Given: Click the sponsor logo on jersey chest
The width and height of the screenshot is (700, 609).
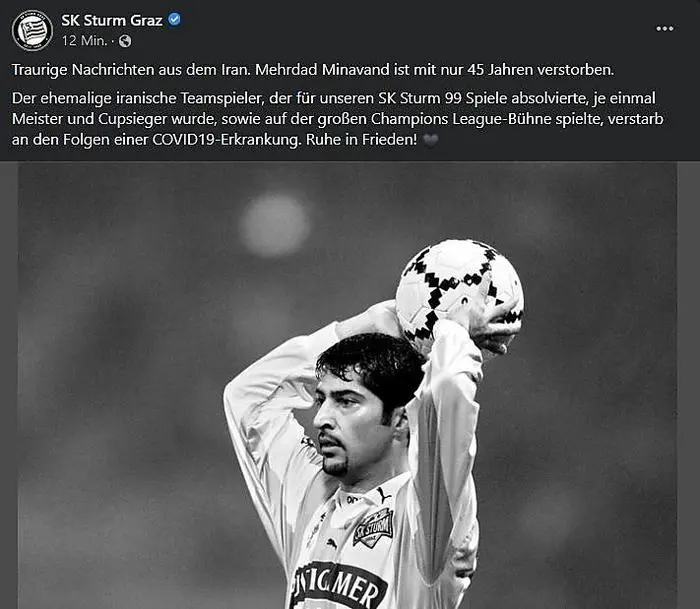Looking at the screenshot, I should 339,585.
